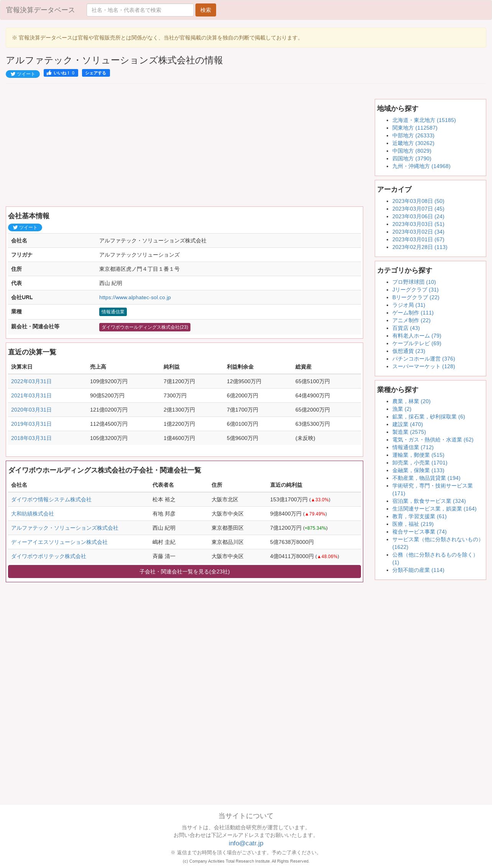Click 子会社・関連会社一覧を見る(全23社) button
Image resolution: width=492 pixels, height=868 pixels.
click(x=184, y=572)
